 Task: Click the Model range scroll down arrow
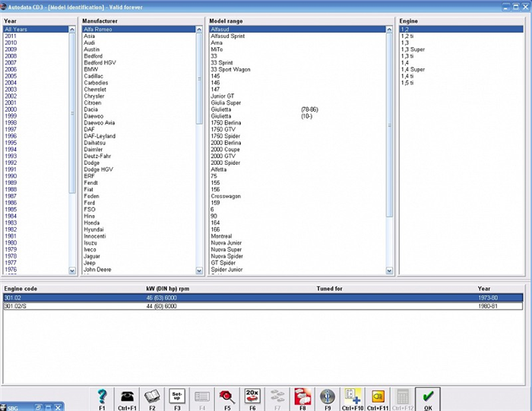click(389, 270)
